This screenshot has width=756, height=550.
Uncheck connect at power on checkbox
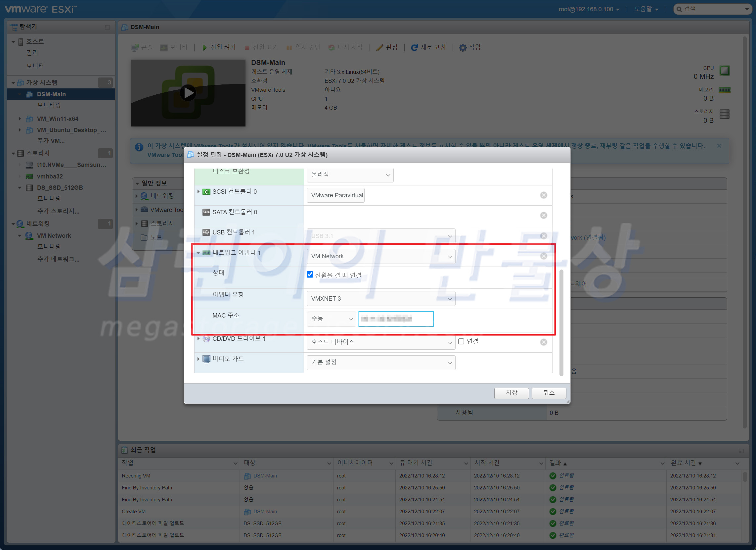click(310, 275)
